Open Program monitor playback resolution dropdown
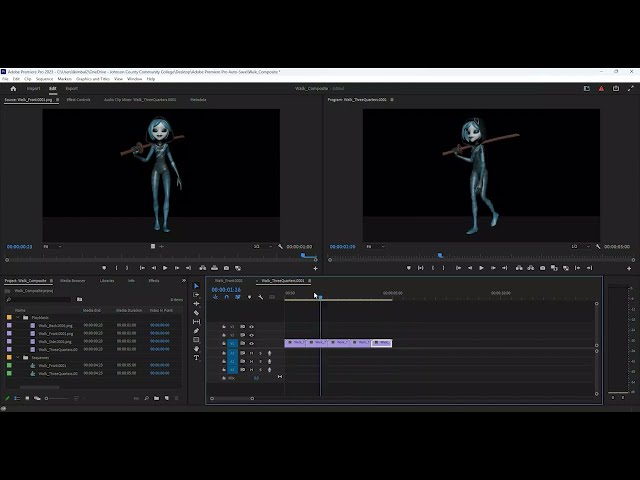The height and width of the screenshot is (480, 640). click(580, 247)
